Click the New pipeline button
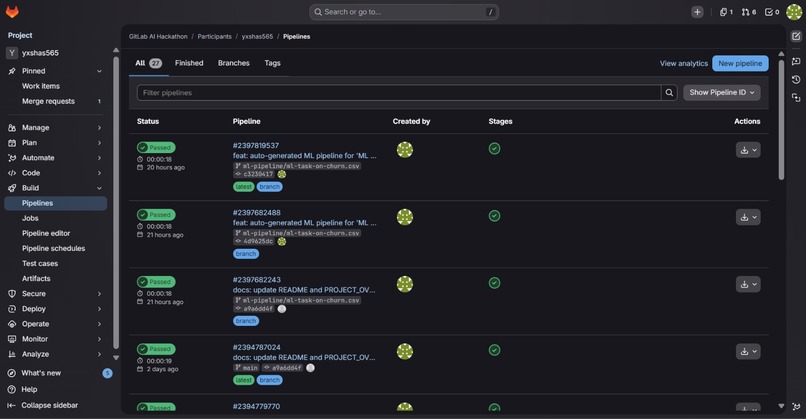 740,63
